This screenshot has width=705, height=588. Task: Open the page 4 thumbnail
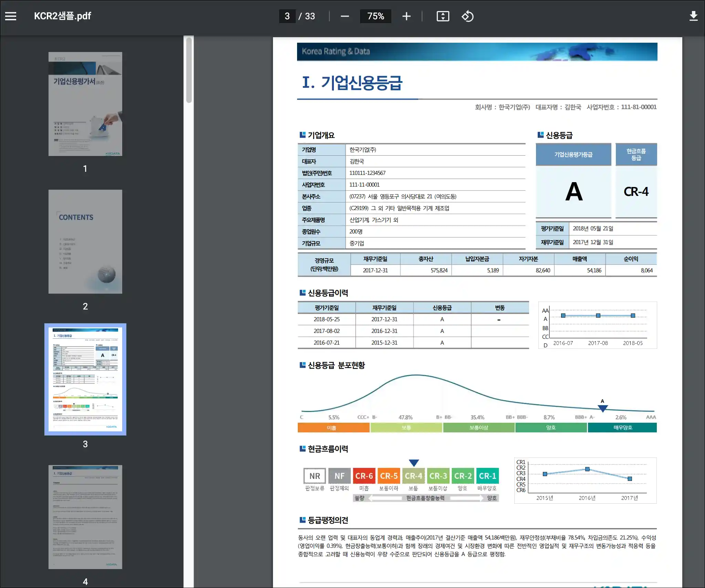[85, 517]
